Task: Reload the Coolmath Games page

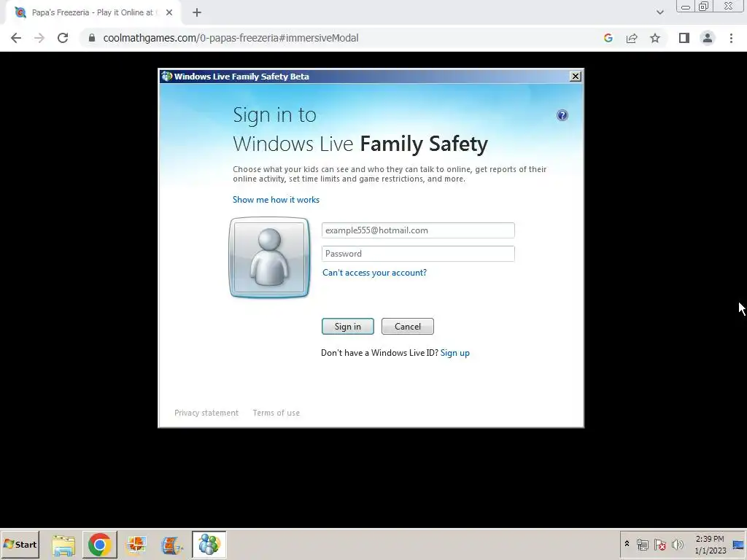Action: [63, 38]
